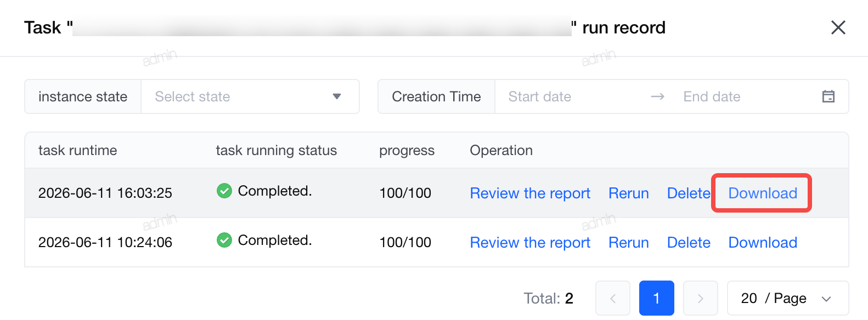Click the arrow between Start and End date
The width and height of the screenshot is (868, 320).
click(x=657, y=96)
